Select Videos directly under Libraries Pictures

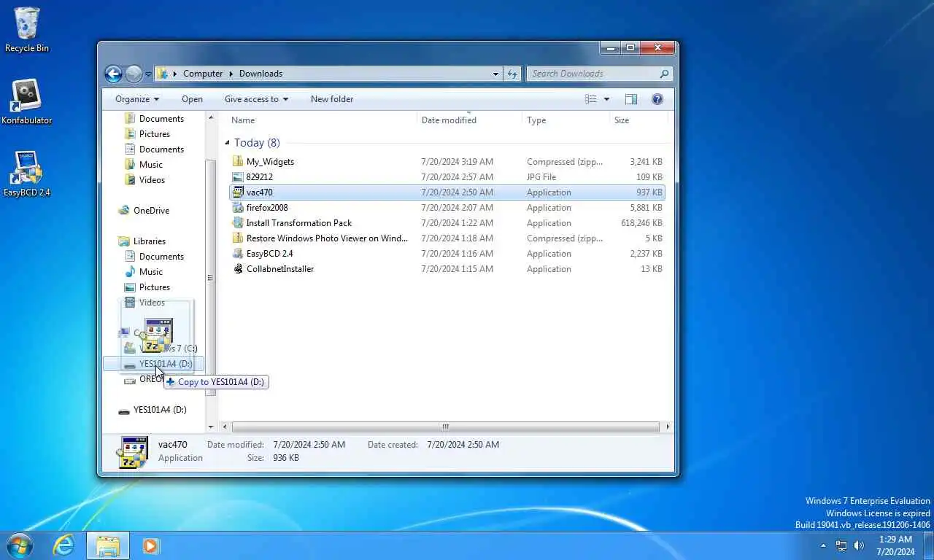pyautogui.click(x=152, y=303)
